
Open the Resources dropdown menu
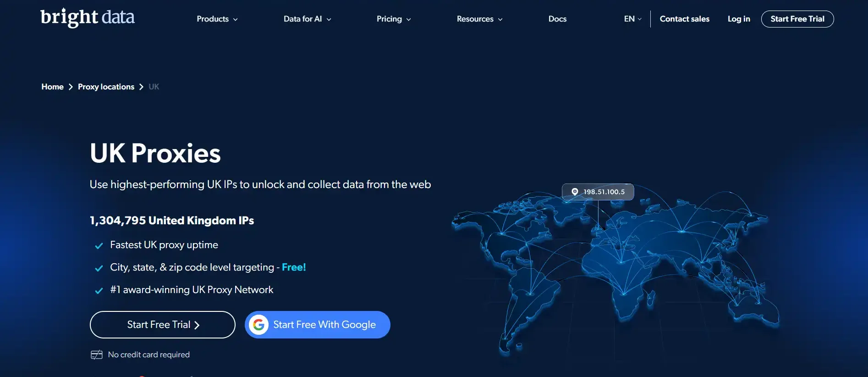(480, 19)
